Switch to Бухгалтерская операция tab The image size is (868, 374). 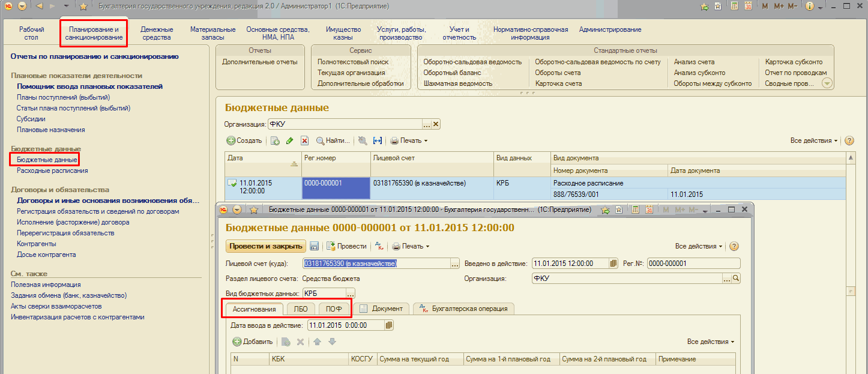pos(464,309)
